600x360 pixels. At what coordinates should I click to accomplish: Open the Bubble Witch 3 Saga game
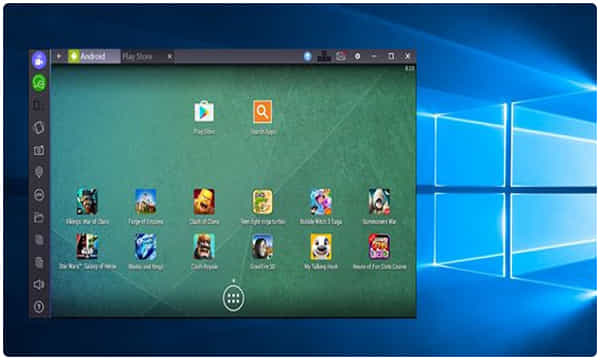pos(321,202)
